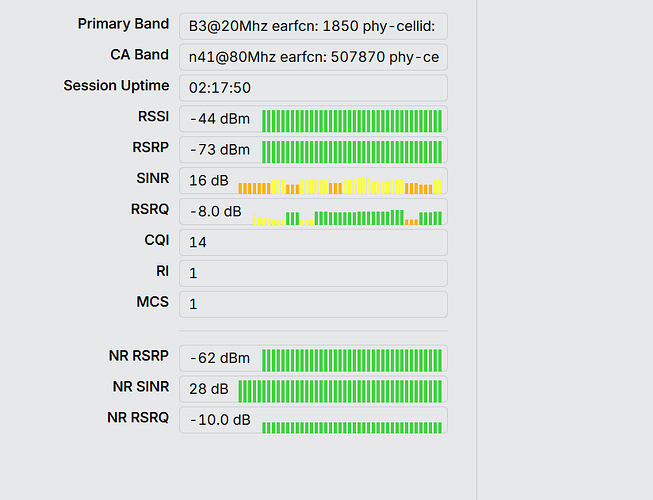Click the SINR 16 dB history graph
The height and width of the screenshot is (500, 653).
[x=340, y=186]
